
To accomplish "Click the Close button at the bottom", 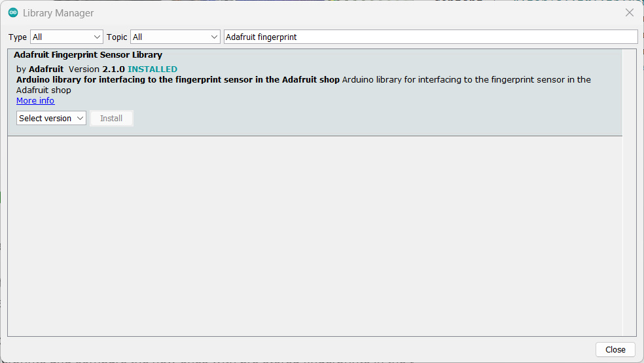I will click(x=615, y=349).
